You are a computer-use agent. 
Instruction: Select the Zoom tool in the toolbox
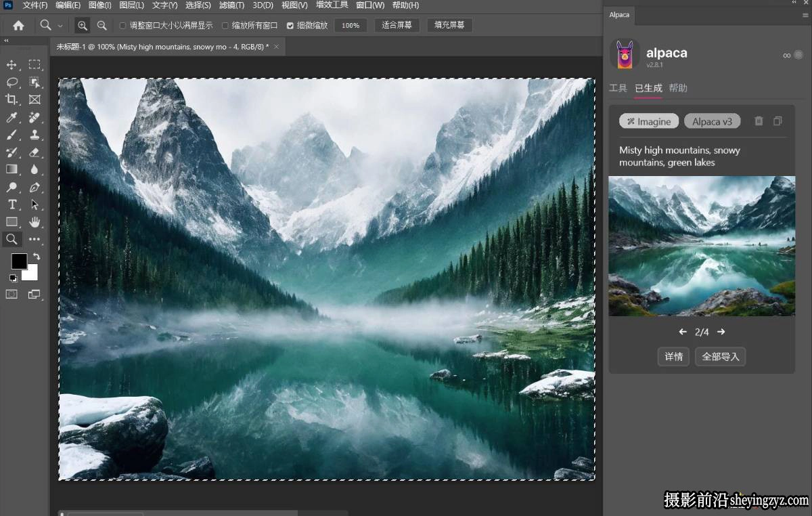coord(12,239)
